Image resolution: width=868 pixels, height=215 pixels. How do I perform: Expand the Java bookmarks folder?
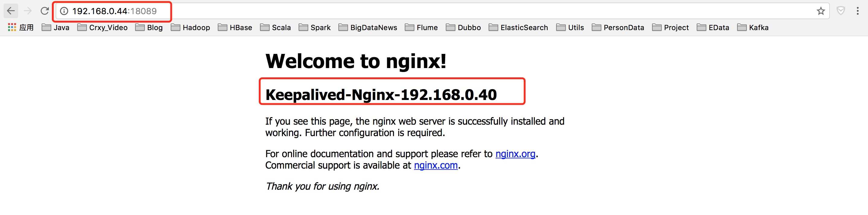point(55,28)
